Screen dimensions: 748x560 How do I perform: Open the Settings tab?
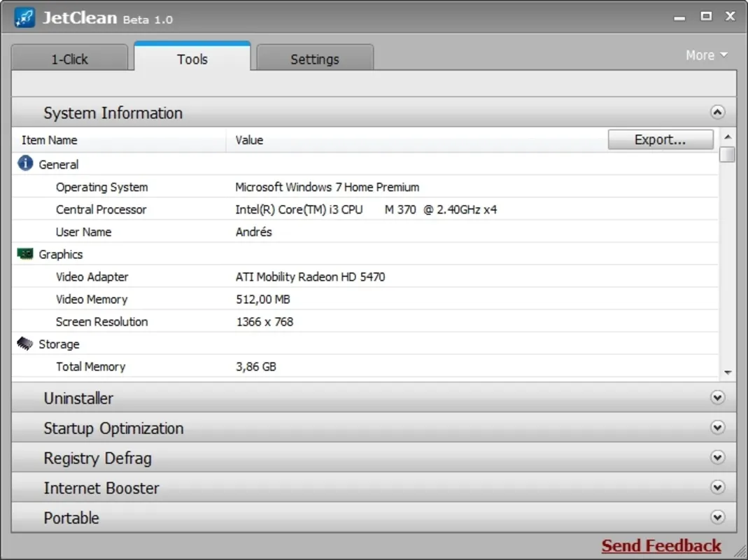point(315,58)
